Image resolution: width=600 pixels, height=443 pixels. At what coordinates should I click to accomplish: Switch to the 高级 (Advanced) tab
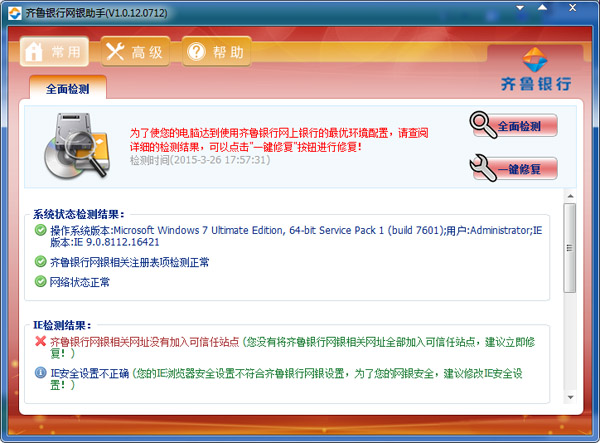(x=135, y=52)
